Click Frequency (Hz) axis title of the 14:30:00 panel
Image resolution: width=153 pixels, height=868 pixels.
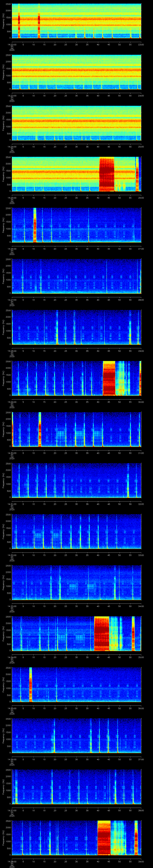point(3,429)
